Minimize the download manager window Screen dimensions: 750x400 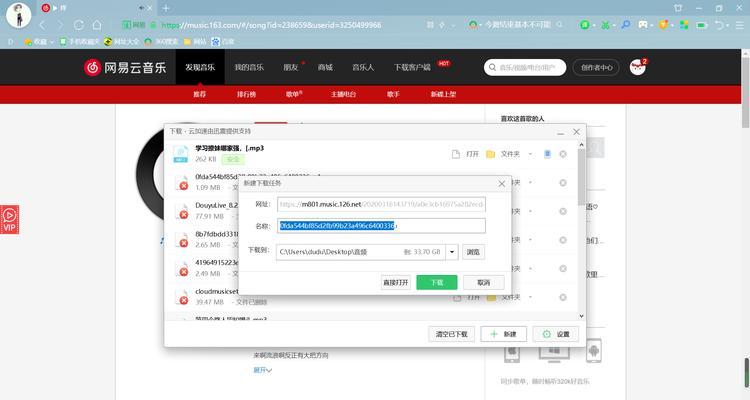tap(561, 132)
